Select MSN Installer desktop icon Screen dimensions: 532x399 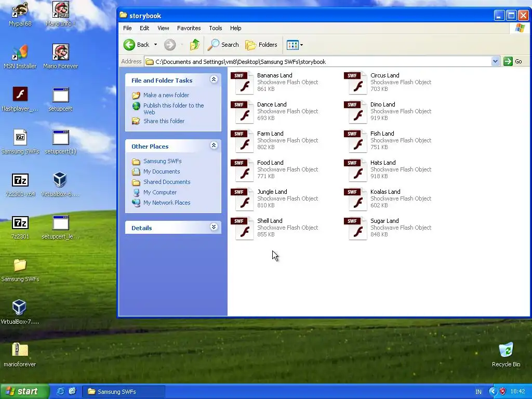tap(20, 57)
